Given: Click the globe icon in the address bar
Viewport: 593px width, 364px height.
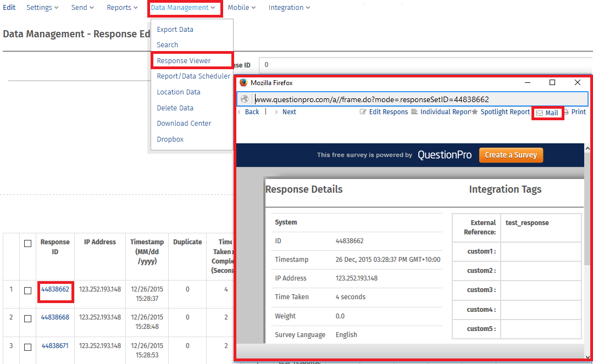Looking at the screenshot, I should click(245, 99).
